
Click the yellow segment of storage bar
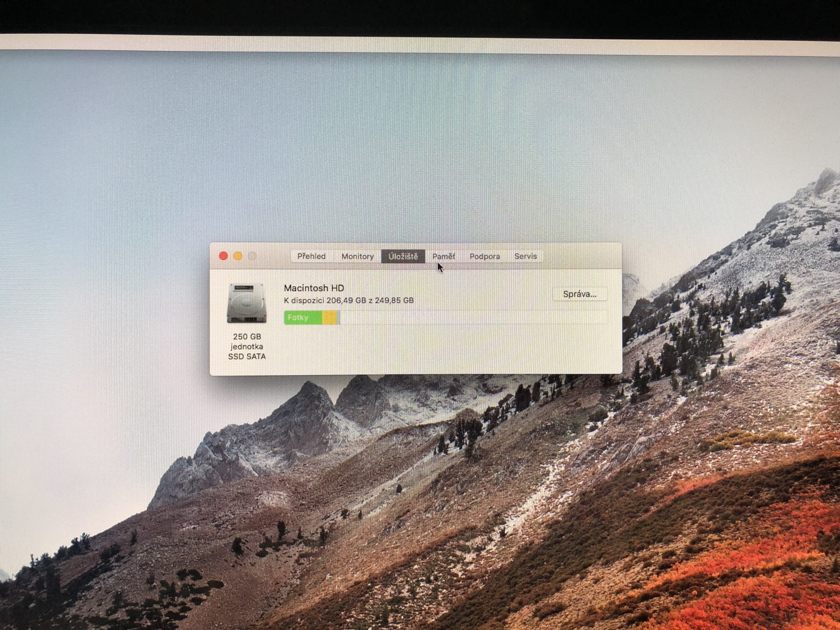point(329,317)
